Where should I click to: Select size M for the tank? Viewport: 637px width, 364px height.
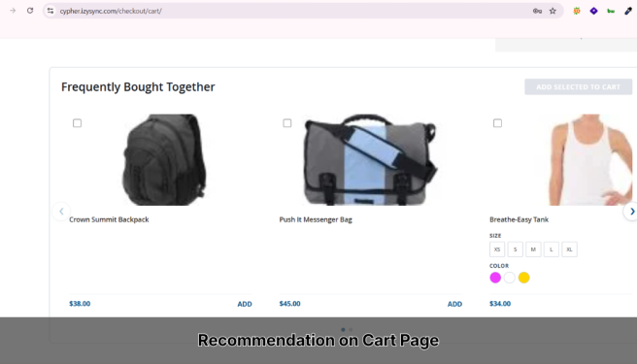click(533, 249)
